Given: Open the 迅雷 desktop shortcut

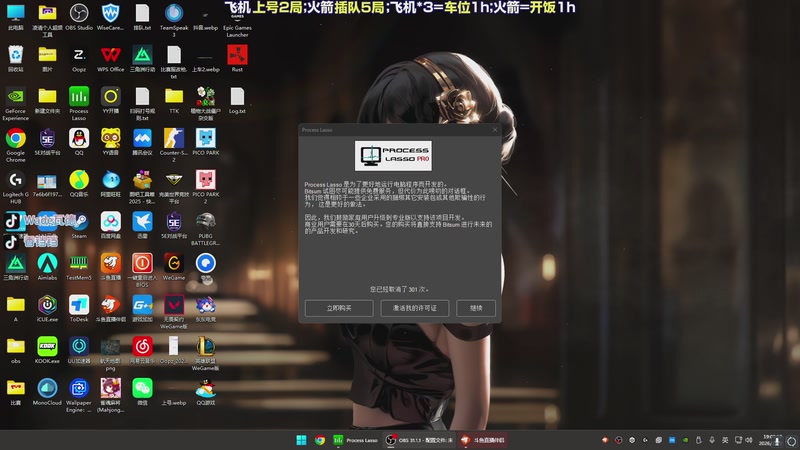Looking at the screenshot, I should 142,226.
